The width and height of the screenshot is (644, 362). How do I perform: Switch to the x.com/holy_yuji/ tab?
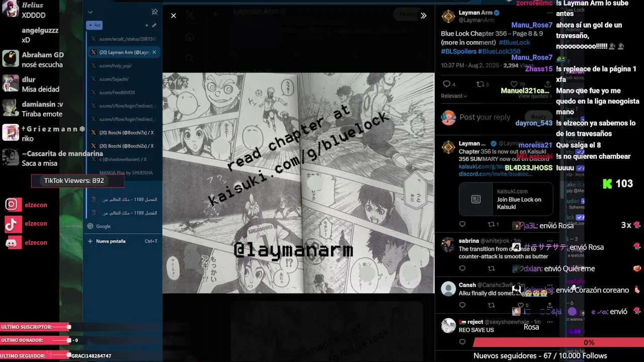pyautogui.click(x=124, y=65)
